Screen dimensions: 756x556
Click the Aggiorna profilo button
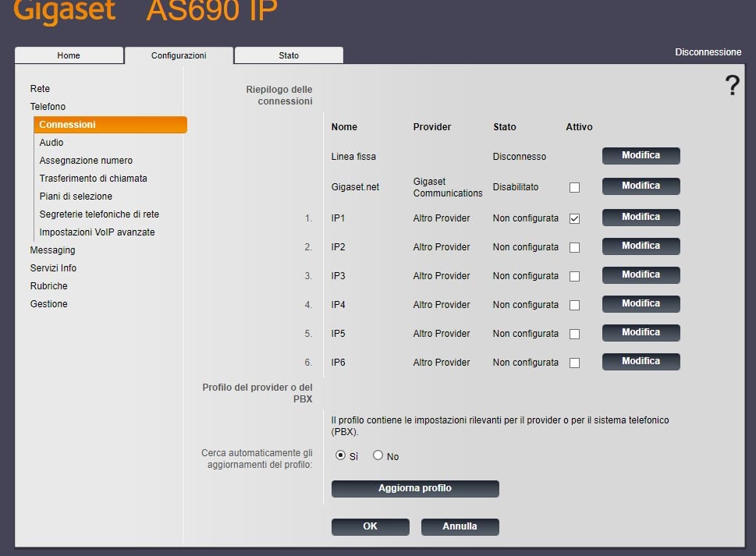click(x=415, y=489)
